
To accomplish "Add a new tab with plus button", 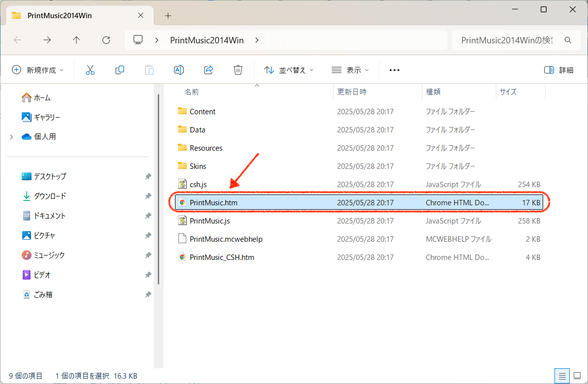I will pyautogui.click(x=168, y=15).
